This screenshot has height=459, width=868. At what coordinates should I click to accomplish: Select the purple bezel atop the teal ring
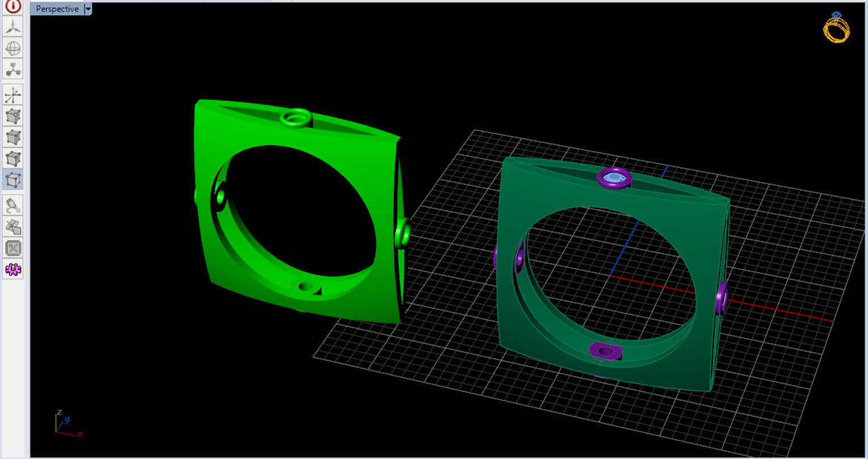pyautogui.click(x=614, y=178)
